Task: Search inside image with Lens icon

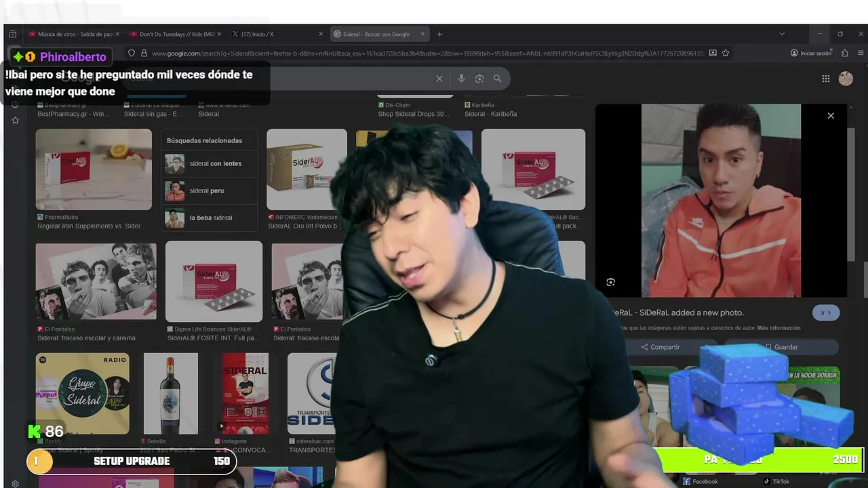Action: point(610,282)
